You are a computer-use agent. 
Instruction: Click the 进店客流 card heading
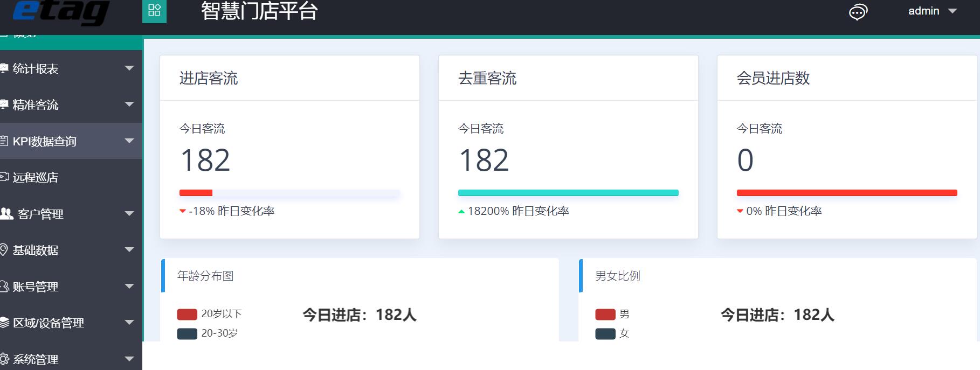click(x=209, y=78)
